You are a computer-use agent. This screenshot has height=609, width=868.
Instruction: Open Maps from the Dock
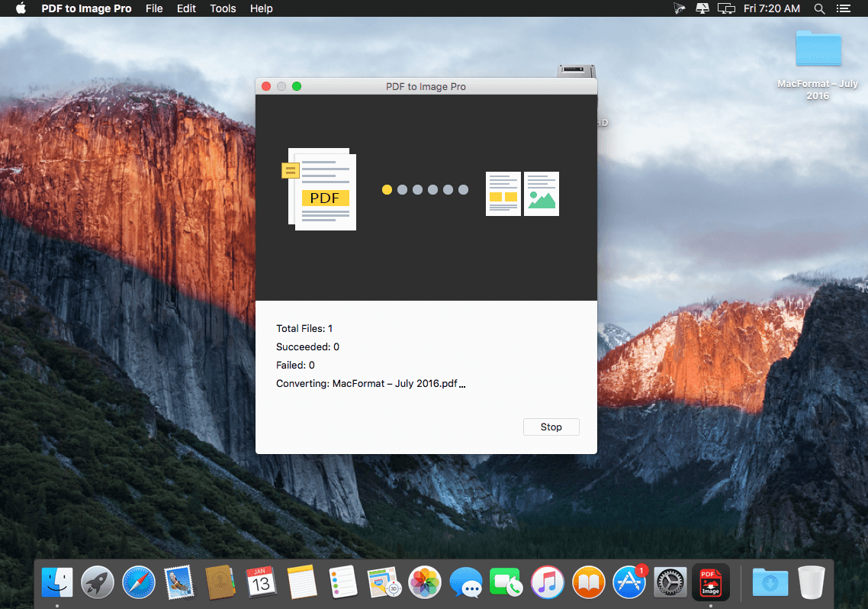[x=384, y=582]
